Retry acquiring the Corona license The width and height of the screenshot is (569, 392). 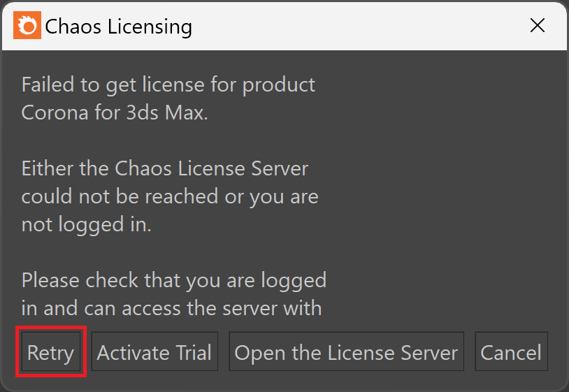pos(51,351)
